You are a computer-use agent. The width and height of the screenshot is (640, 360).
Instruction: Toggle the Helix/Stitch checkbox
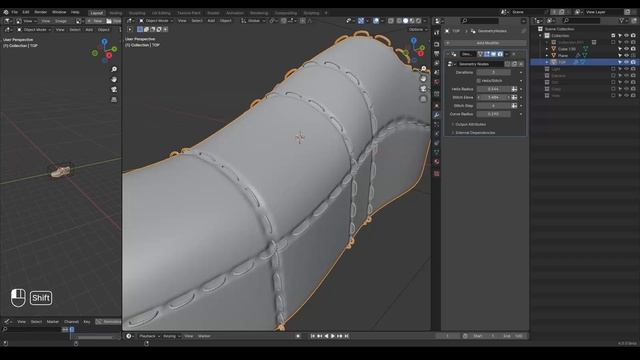click(x=479, y=81)
